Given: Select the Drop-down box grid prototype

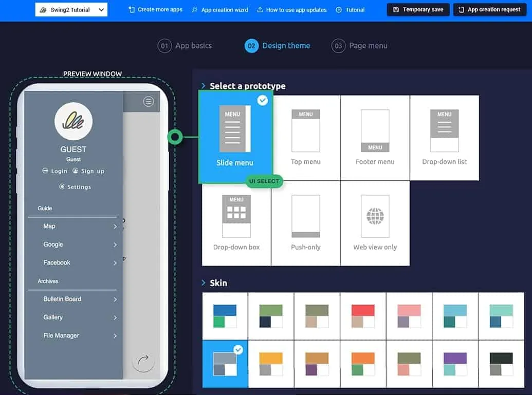Looking at the screenshot, I should pyautogui.click(x=236, y=216).
